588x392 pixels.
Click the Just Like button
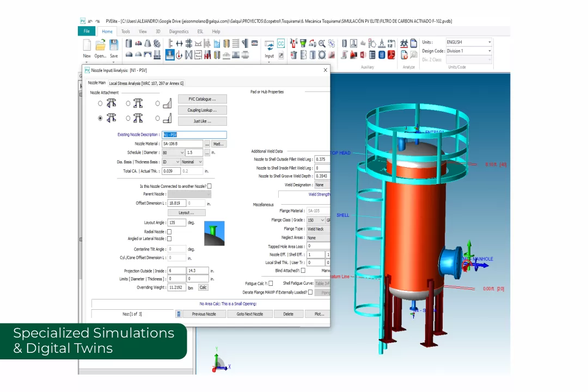[203, 121]
